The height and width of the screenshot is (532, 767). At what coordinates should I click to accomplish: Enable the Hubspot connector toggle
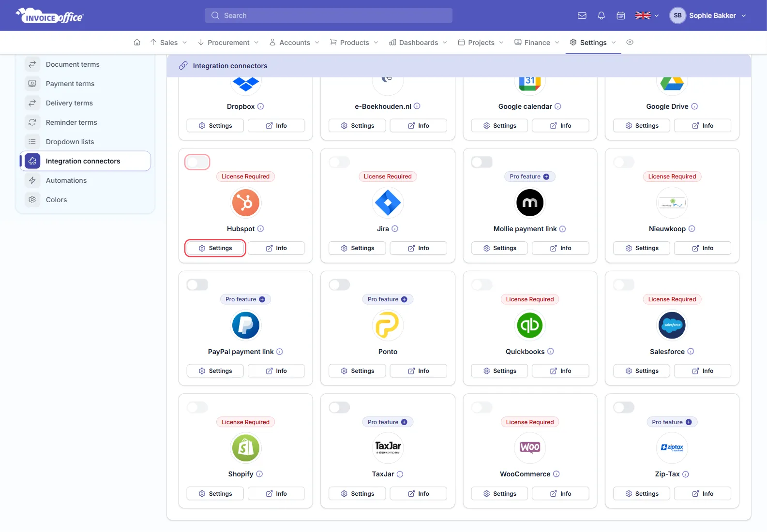[197, 162]
